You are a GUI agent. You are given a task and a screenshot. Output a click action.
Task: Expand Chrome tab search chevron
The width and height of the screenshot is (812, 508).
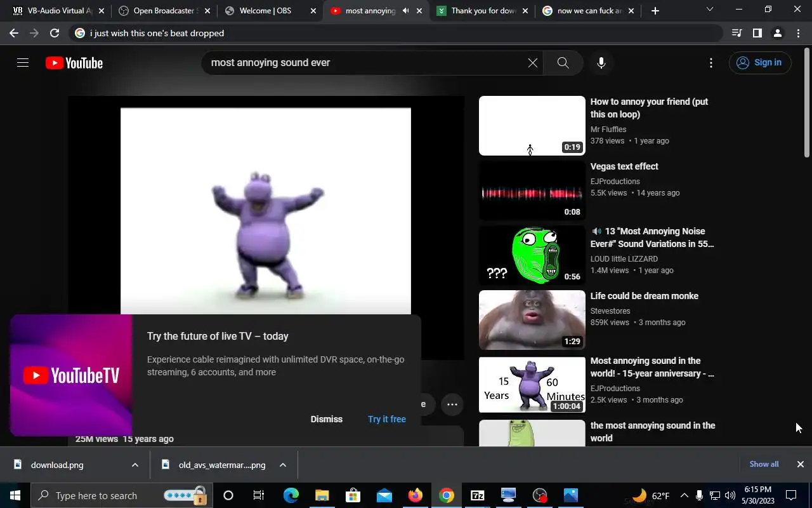pos(710,10)
